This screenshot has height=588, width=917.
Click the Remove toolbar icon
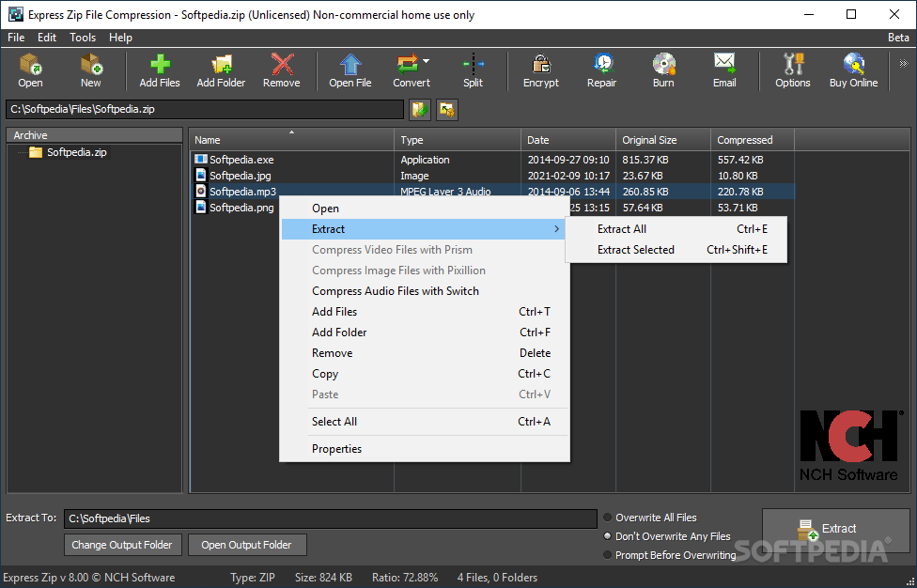click(x=282, y=64)
